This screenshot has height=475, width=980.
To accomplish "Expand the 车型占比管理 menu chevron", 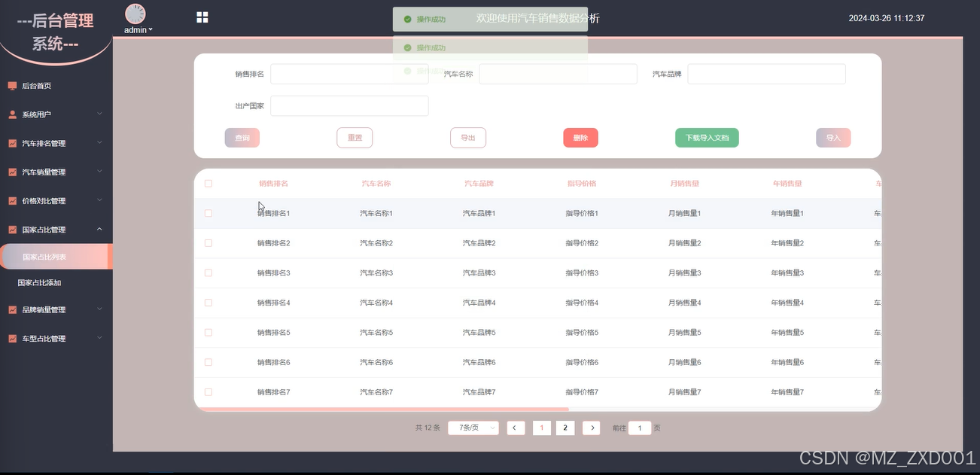I will coord(99,339).
